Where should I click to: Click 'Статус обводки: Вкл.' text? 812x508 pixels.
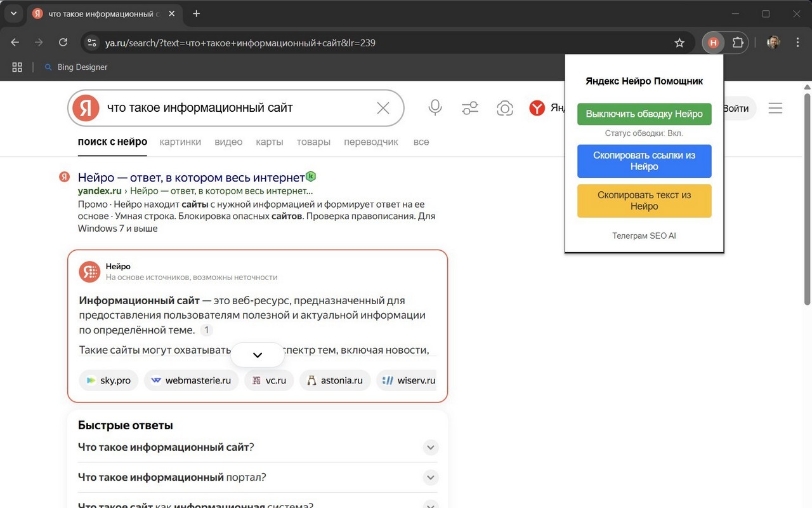[x=644, y=133]
